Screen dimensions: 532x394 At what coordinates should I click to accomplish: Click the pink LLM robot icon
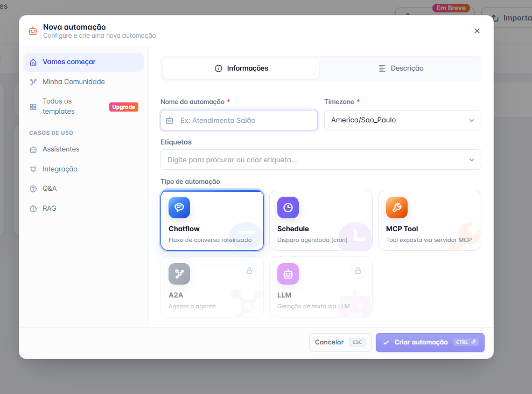288,274
